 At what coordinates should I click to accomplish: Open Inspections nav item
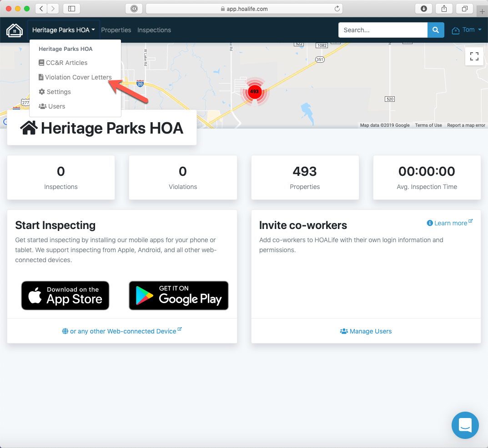154,30
